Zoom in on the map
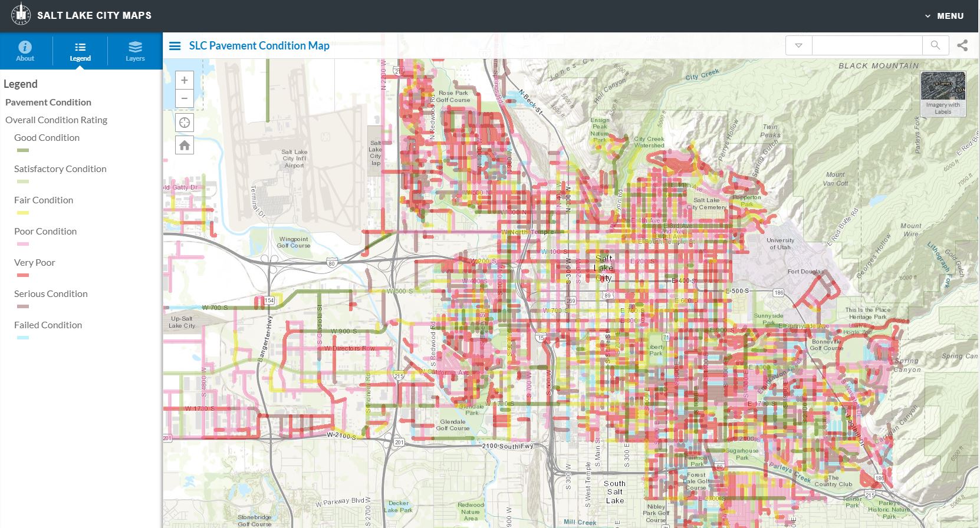Viewport: 980px width, 528px height. [x=185, y=81]
